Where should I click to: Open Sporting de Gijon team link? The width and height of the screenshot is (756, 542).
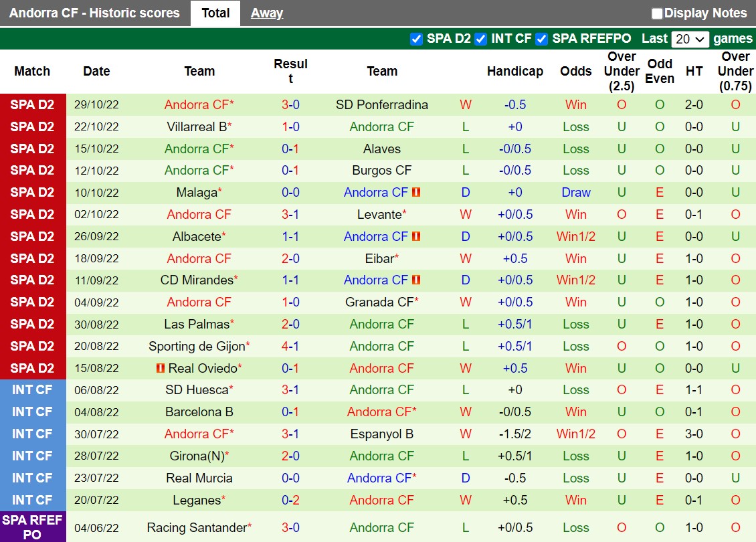pos(197,346)
